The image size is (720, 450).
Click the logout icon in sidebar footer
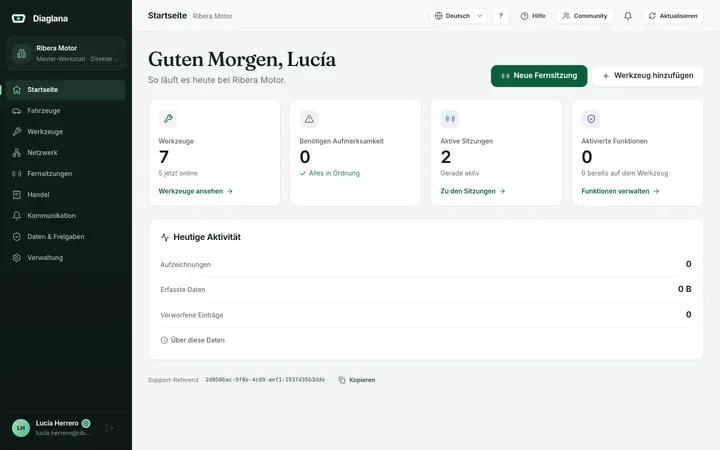click(109, 428)
